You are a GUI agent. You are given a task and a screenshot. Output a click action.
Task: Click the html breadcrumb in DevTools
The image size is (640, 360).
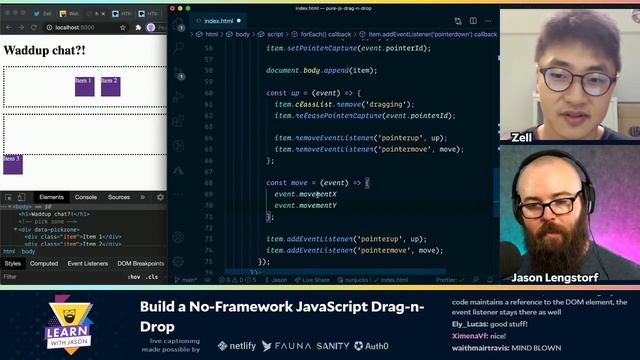click(x=9, y=252)
